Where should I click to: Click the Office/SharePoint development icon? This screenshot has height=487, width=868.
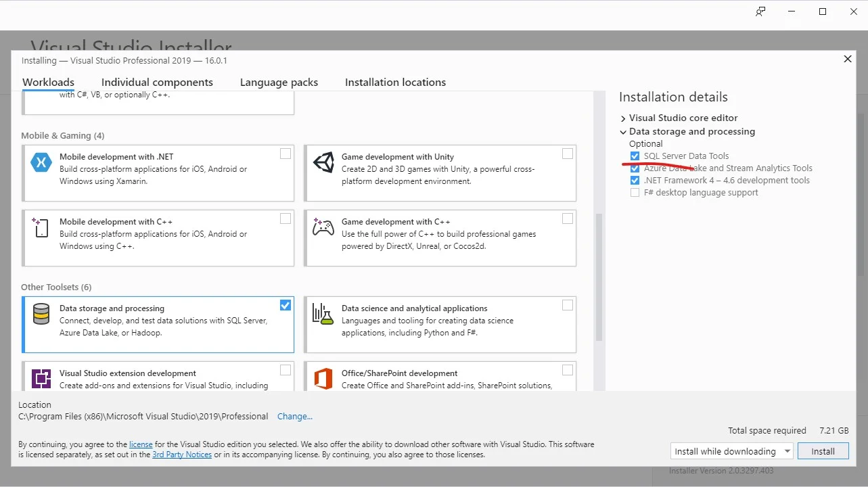(x=323, y=379)
